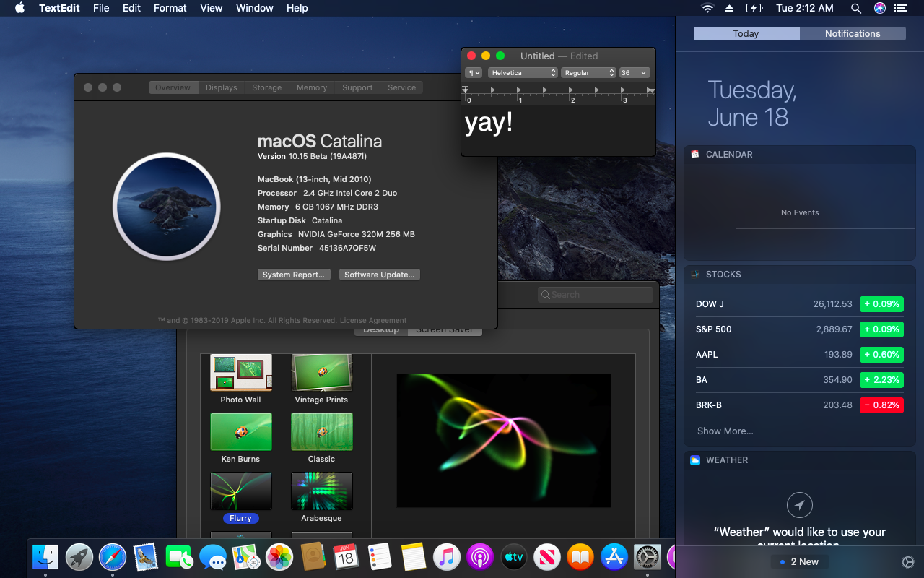The width and height of the screenshot is (924, 578).
Task: Open the Window menu
Action: click(x=255, y=8)
